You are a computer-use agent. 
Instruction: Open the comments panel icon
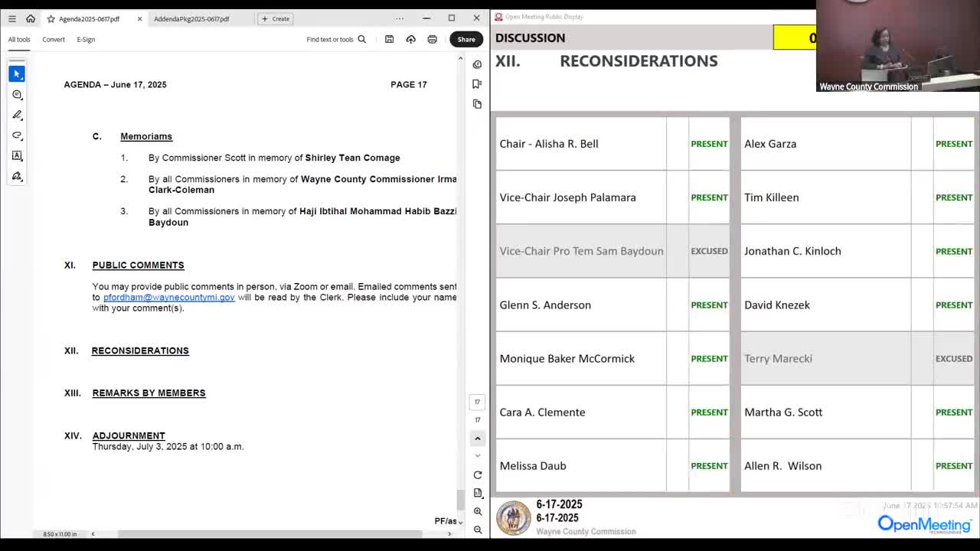click(477, 64)
